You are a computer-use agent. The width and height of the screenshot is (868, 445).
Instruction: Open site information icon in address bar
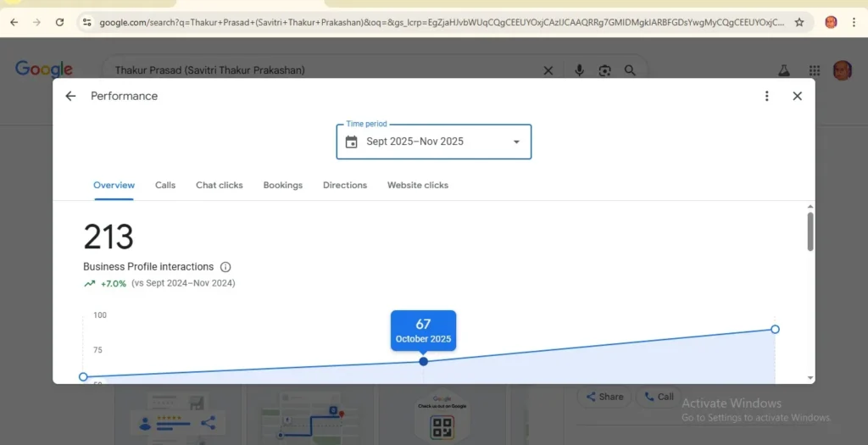click(x=87, y=22)
